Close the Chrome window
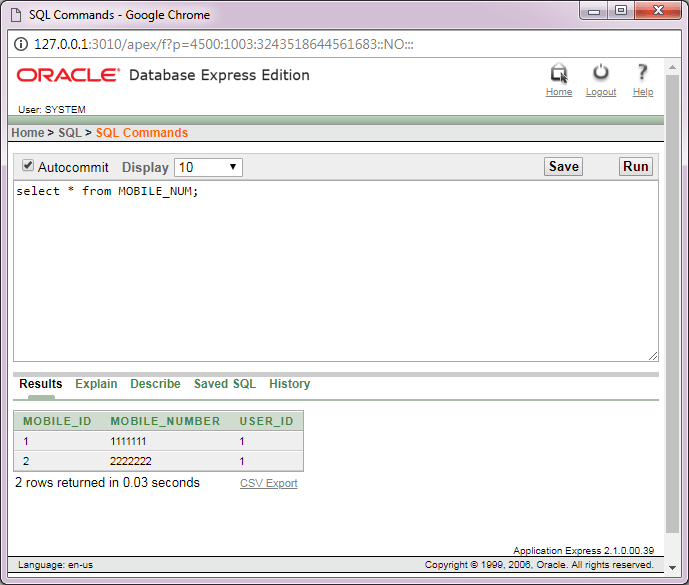This screenshot has width=689, height=585. pos(658,11)
